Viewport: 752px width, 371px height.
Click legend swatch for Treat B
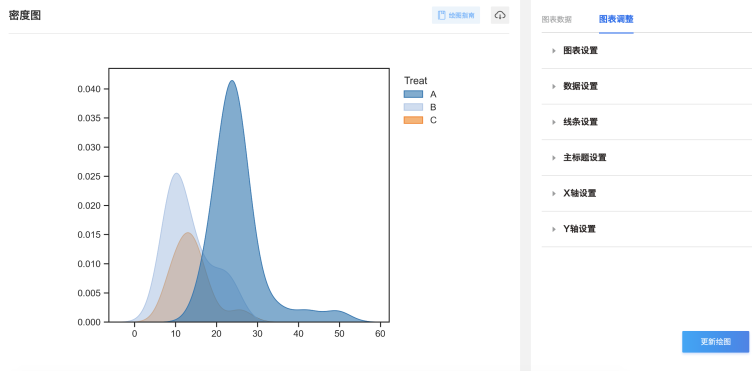413,107
